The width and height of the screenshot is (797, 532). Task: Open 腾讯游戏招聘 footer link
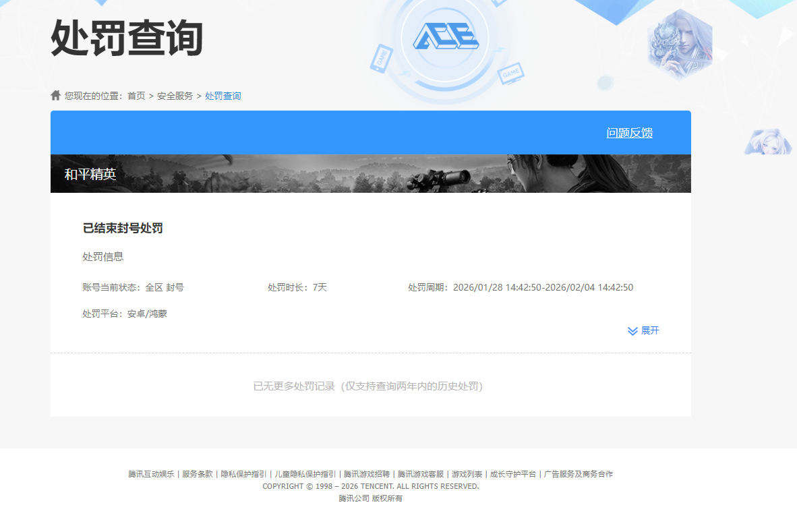[367, 474]
